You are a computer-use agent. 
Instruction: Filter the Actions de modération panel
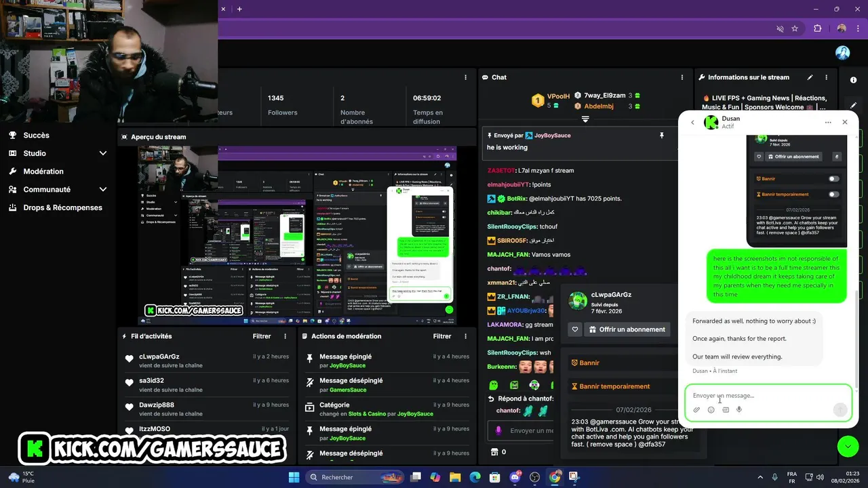click(442, 336)
